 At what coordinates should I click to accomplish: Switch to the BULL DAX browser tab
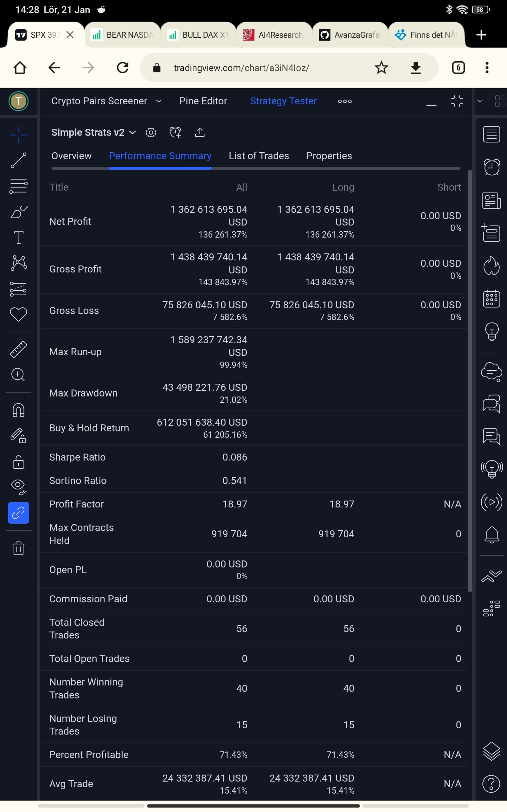click(198, 35)
